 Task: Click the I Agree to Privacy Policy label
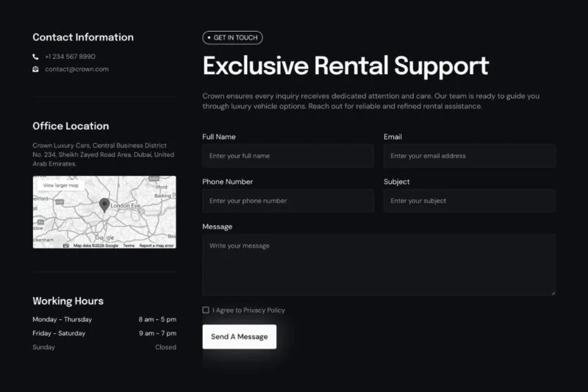coord(248,310)
